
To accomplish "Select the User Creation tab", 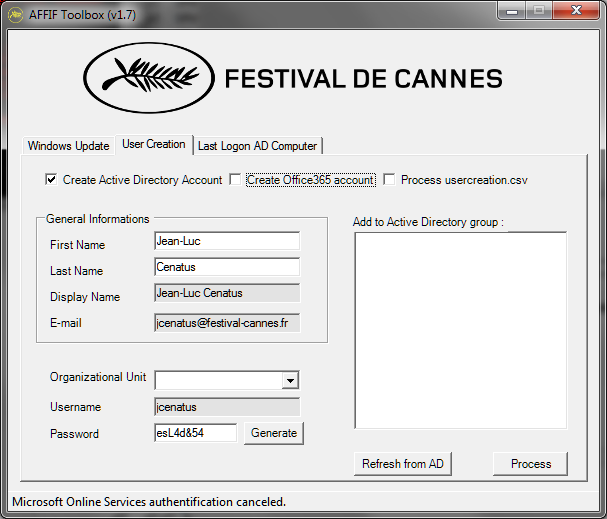I will [x=154, y=144].
